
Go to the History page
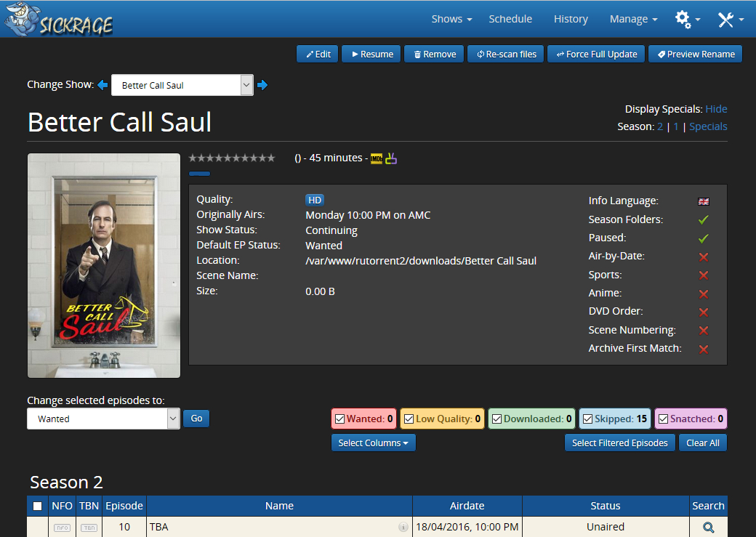pos(571,19)
